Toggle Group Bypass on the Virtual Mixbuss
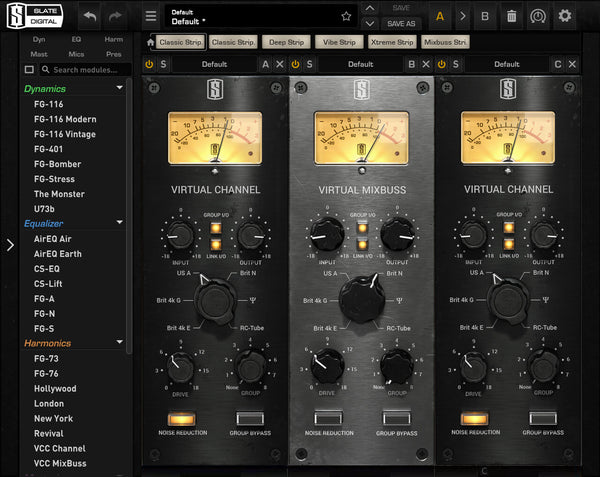This screenshot has height=477, width=600. pos(395,418)
